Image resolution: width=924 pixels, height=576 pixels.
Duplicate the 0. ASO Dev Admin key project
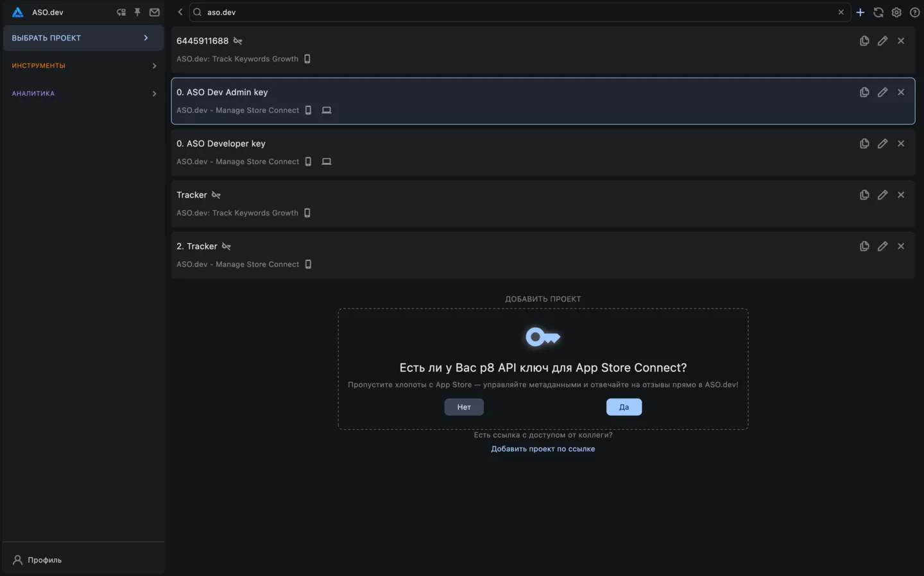pyautogui.click(x=864, y=92)
